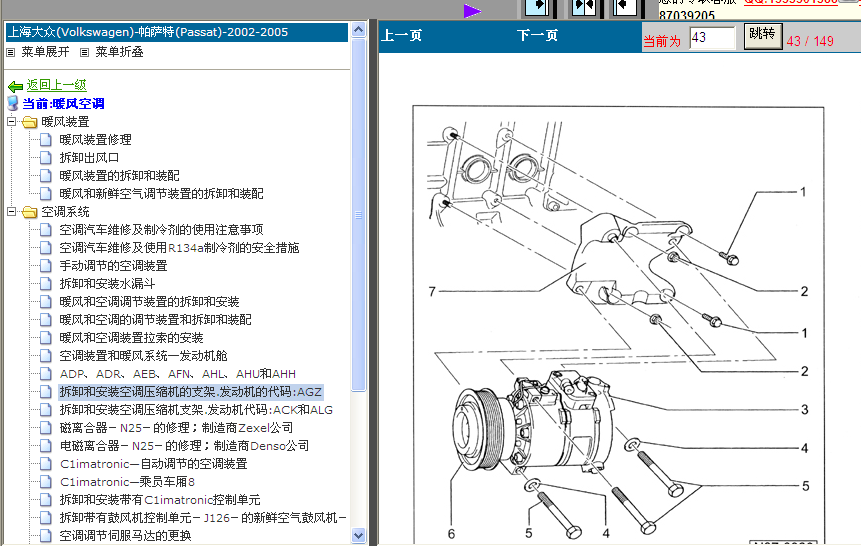Open 暖风装置修理 in the tree
Viewport: 861px width, 546px height.
(96, 140)
